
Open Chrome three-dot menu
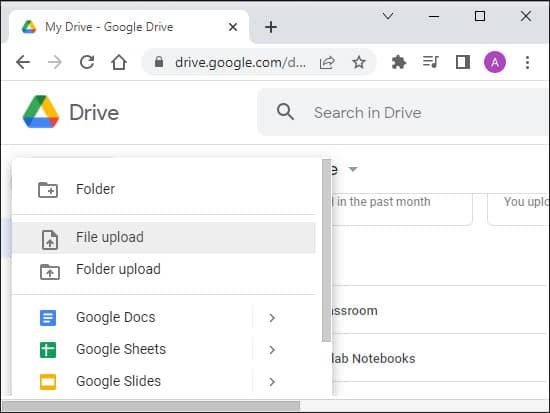click(527, 62)
